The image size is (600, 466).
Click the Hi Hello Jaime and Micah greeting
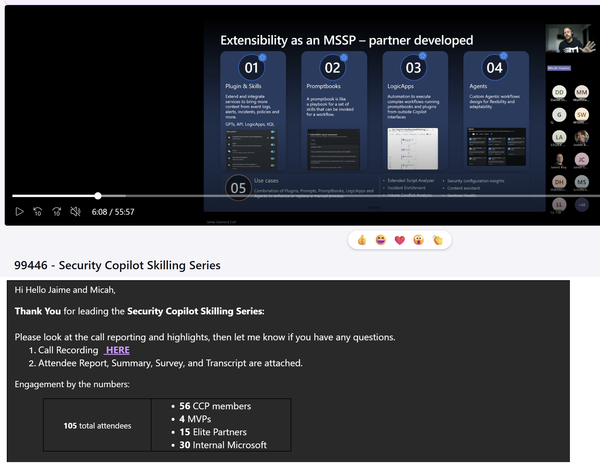[65, 290]
